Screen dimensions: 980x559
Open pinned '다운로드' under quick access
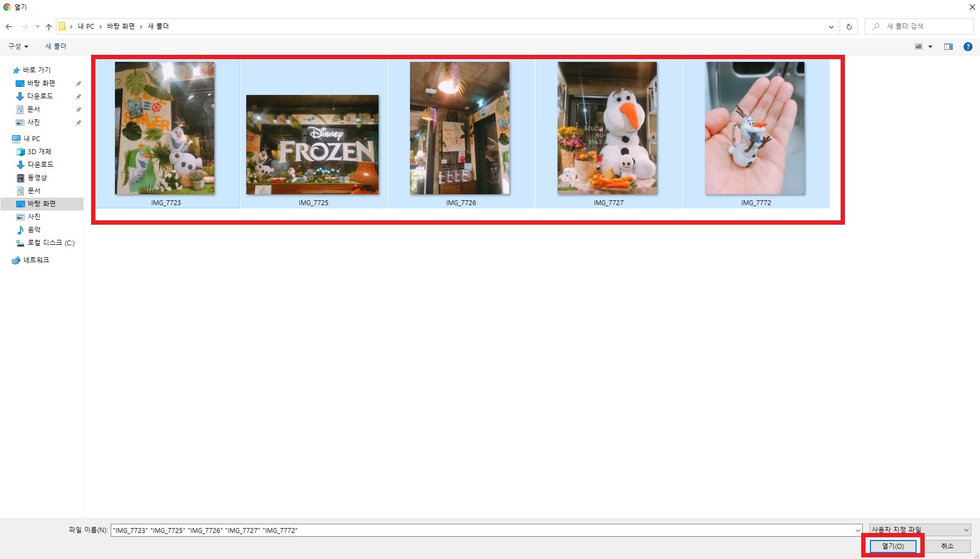(x=40, y=96)
